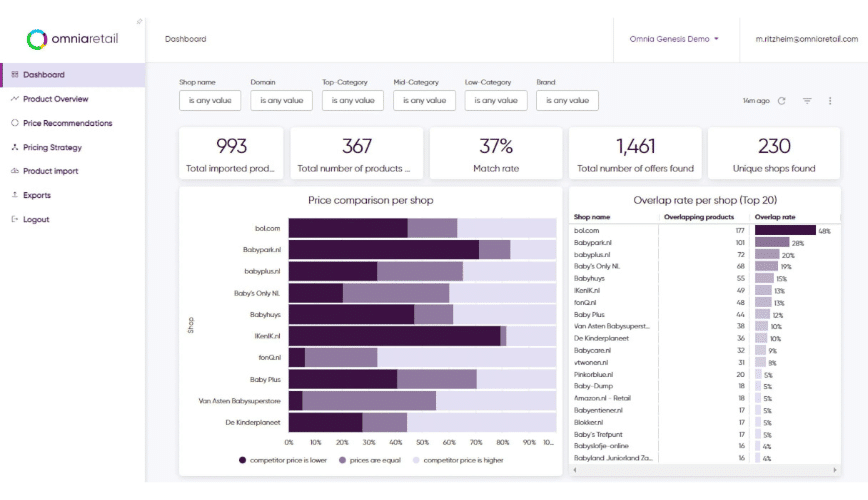
Task: Click the pin icon above the sidebar
Action: [139, 20]
